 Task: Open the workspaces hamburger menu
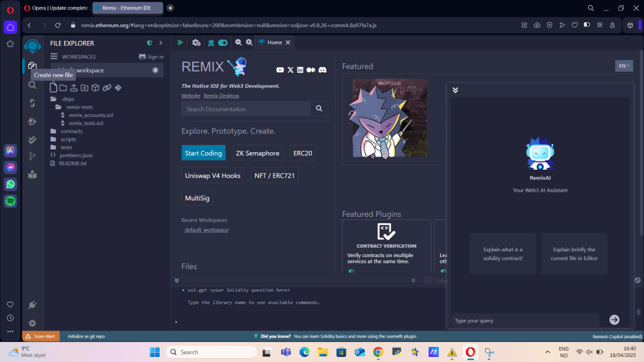coord(54,56)
